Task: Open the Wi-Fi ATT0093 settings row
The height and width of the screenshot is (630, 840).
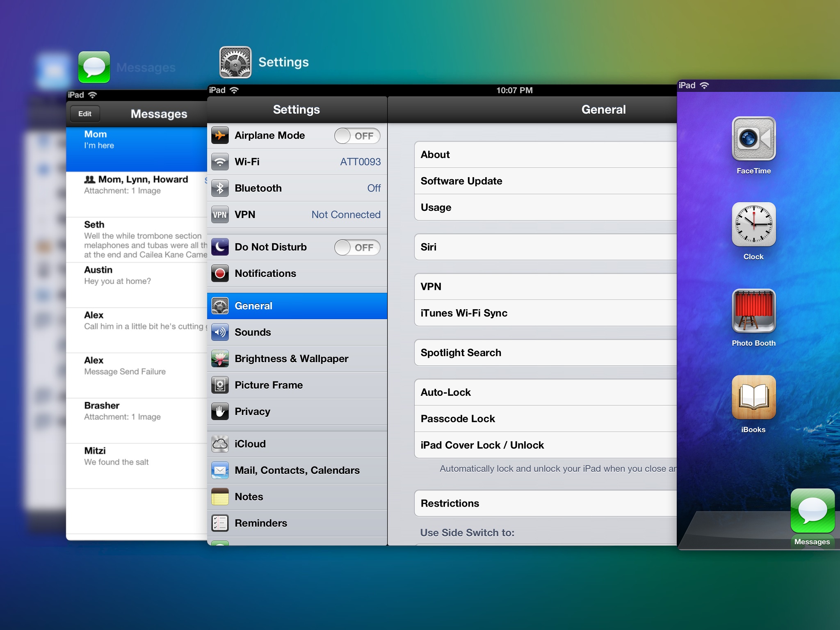Action: [297, 162]
